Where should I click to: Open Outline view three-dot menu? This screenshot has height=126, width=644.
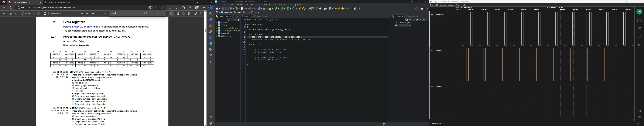tap(427, 20)
